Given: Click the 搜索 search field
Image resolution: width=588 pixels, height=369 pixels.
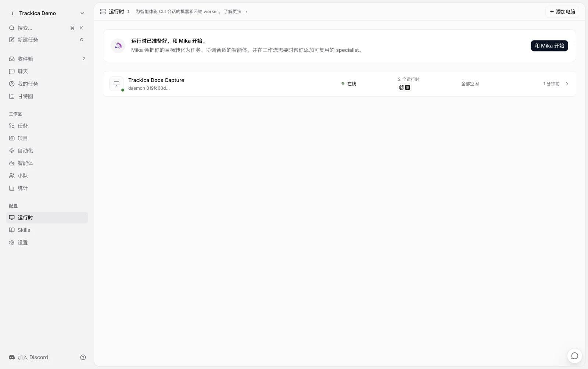Looking at the screenshot, I should 47,28.
